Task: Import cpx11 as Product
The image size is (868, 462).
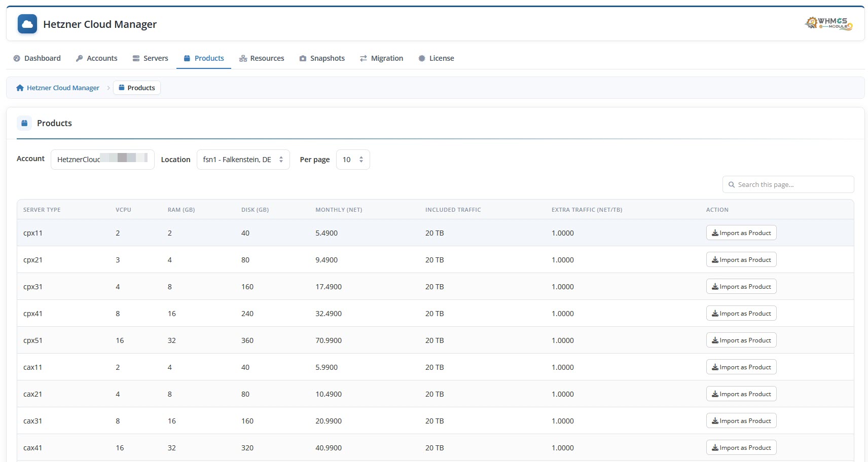Action: [x=741, y=233]
